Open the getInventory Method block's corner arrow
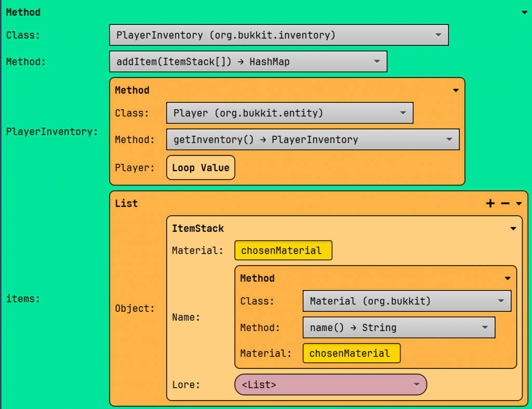 click(x=456, y=90)
